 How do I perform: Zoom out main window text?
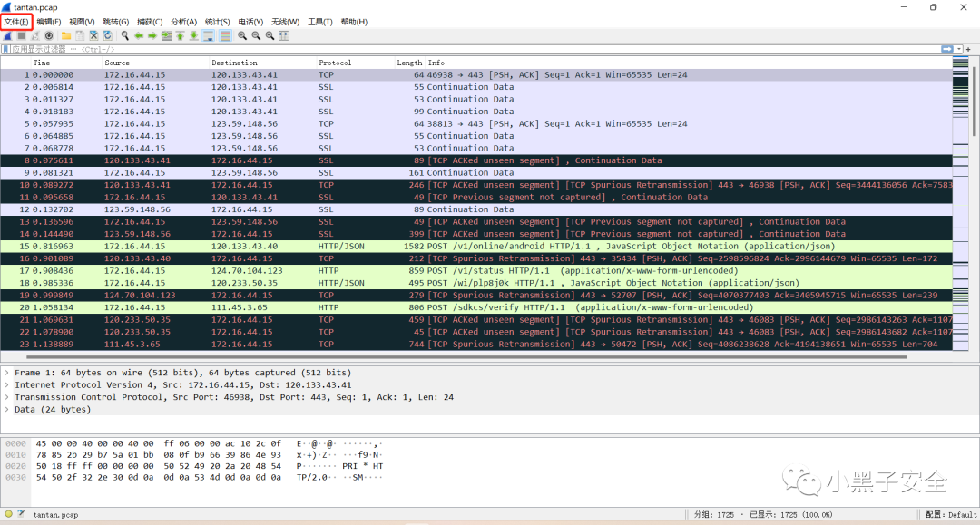256,36
